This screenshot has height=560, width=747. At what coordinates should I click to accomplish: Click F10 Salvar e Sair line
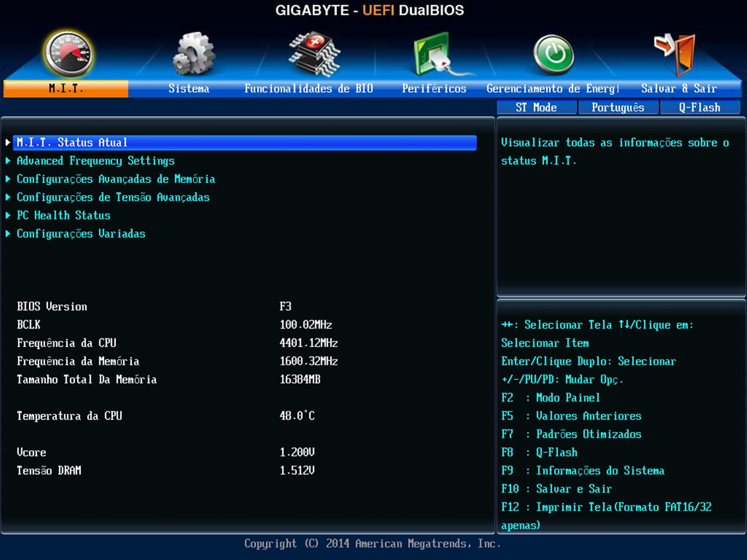[x=557, y=489]
